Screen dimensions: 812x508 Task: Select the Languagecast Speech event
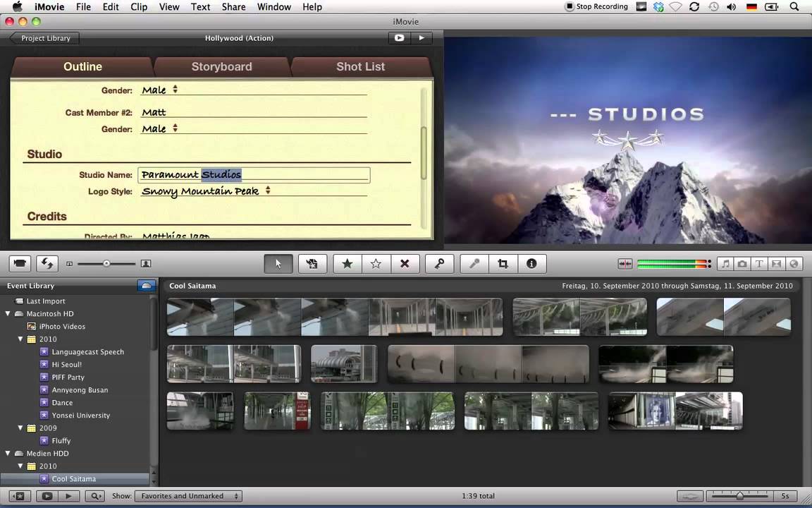pos(87,352)
